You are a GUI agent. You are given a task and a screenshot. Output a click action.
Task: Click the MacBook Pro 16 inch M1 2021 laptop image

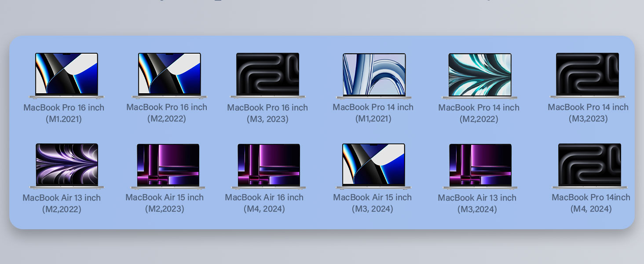66,74
